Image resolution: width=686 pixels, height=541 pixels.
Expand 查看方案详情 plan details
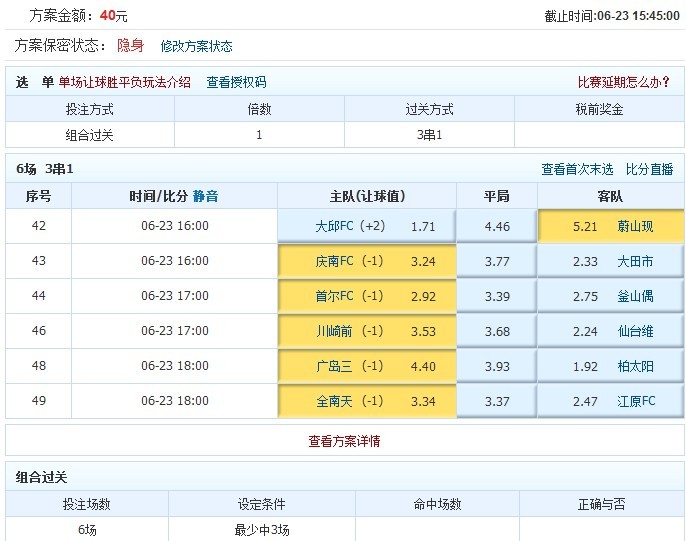coord(344,440)
